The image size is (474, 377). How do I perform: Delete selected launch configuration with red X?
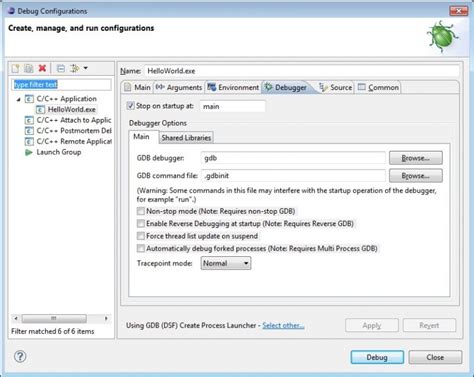[42, 68]
